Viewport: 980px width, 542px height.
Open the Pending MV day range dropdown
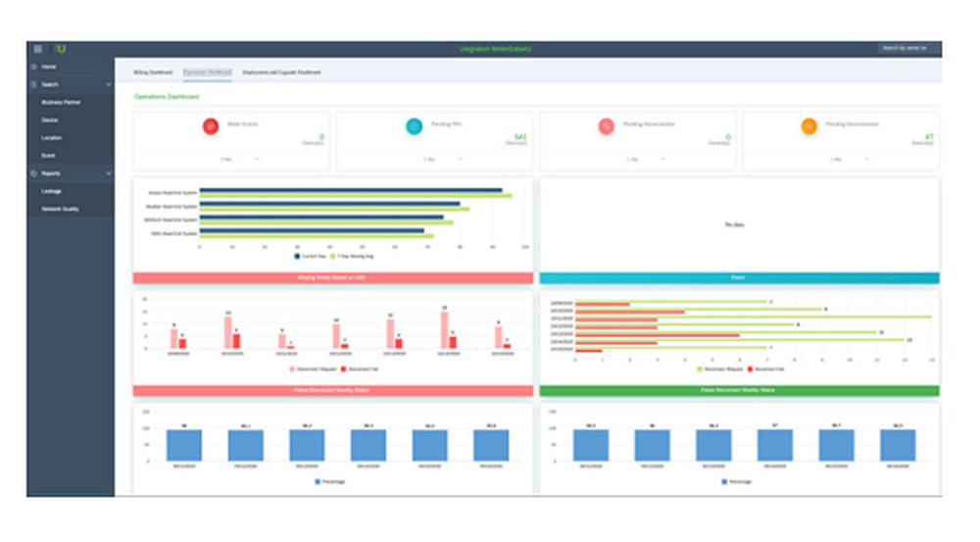tap(443, 160)
